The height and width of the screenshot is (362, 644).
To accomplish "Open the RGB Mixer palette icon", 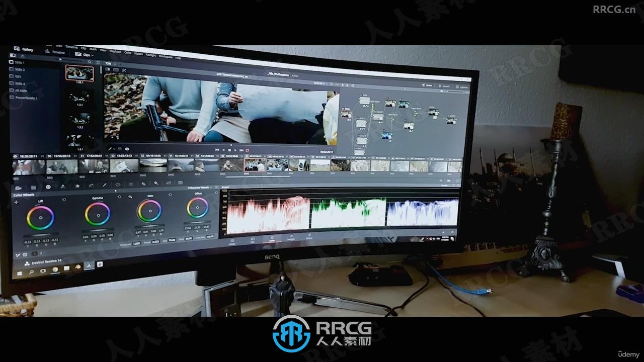I will [x=63, y=187].
